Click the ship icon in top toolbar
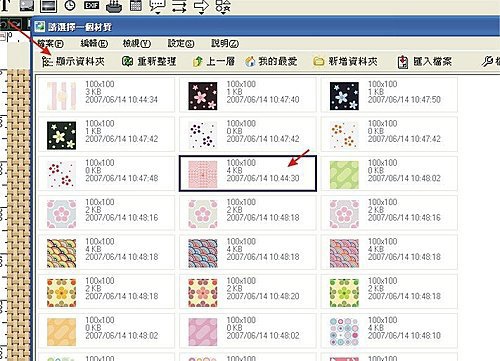This screenshot has height=361, width=500. [114, 6]
